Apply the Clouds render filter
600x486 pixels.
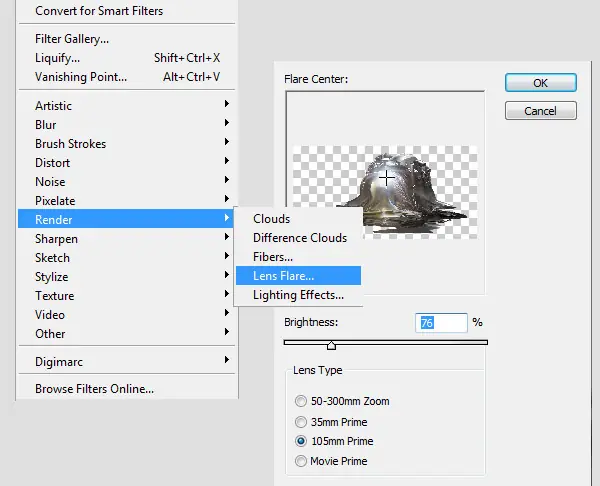pyautogui.click(x=298, y=219)
